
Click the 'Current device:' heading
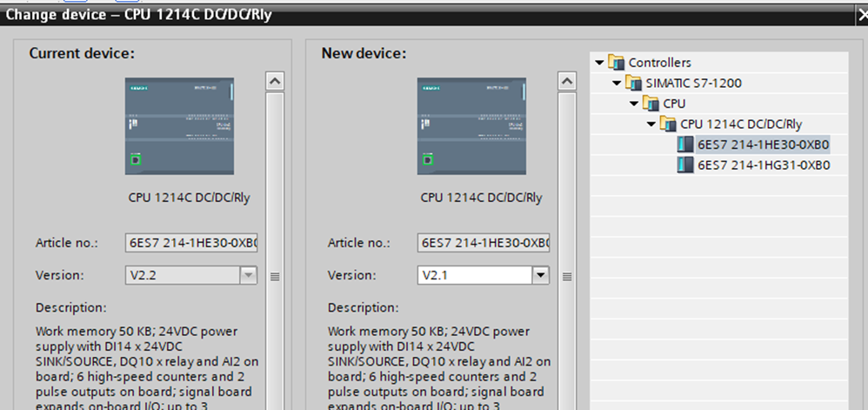(x=82, y=54)
